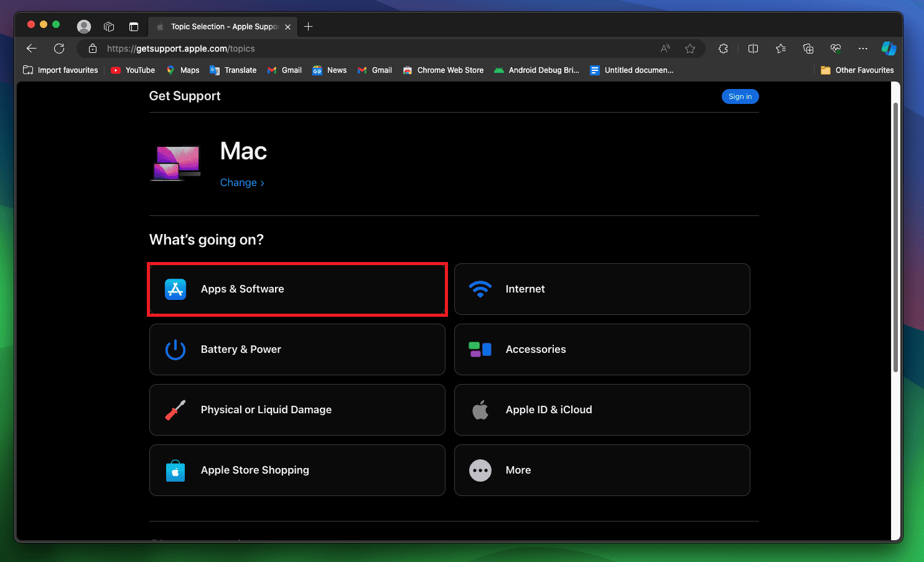924x562 pixels.
Task: Select the Apps & Software topic
Action: click(x=297, y=289)
